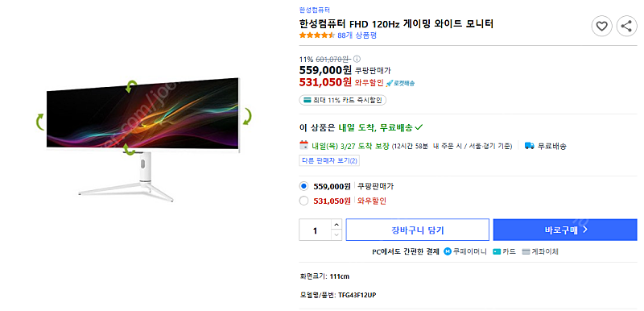
Task: Open the share icon button
Action: coord(626,27)
